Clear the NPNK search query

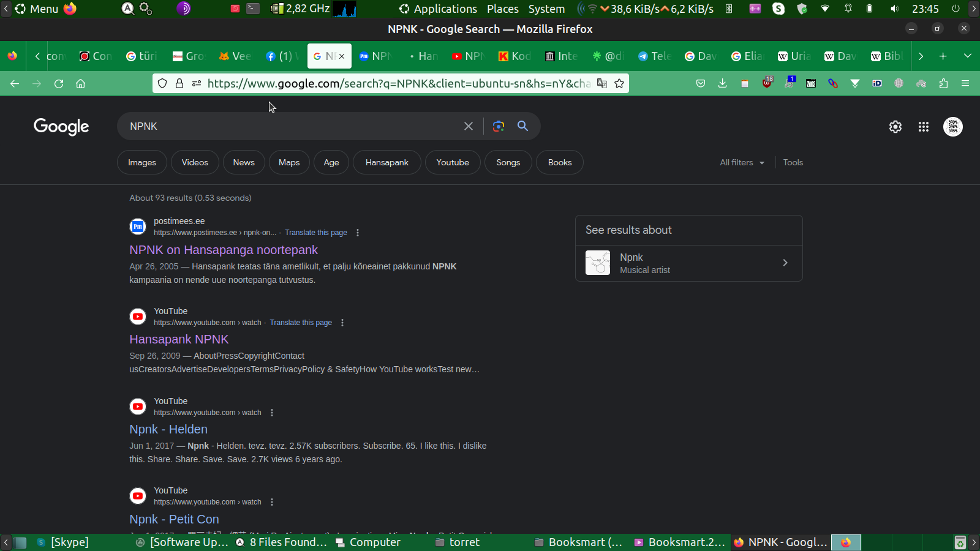pos(469,126)
